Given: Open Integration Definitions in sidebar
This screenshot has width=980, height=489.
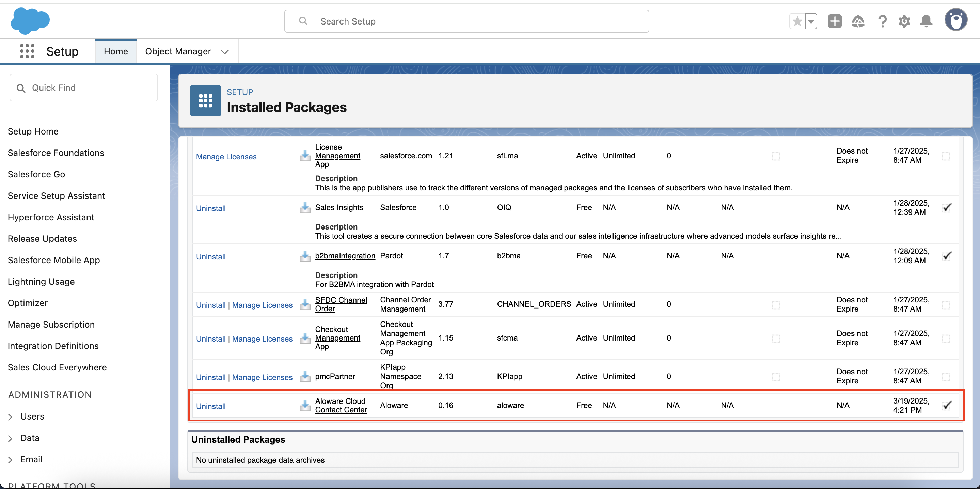Looking at the screenshot, I should click(x=53, y=346).
